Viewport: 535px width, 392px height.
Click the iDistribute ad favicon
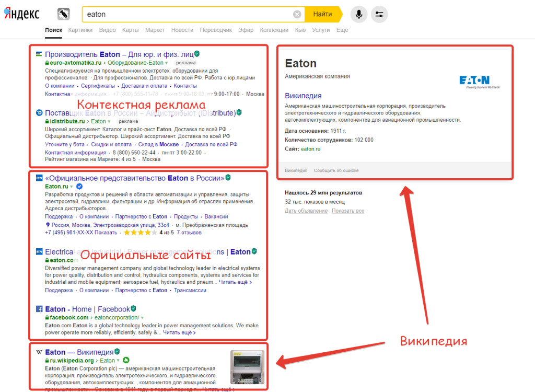39,113
